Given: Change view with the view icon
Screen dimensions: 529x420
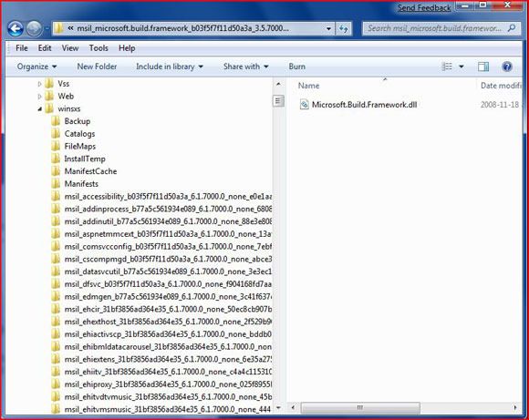Looking at the screenshot, I should coord(447,67).
